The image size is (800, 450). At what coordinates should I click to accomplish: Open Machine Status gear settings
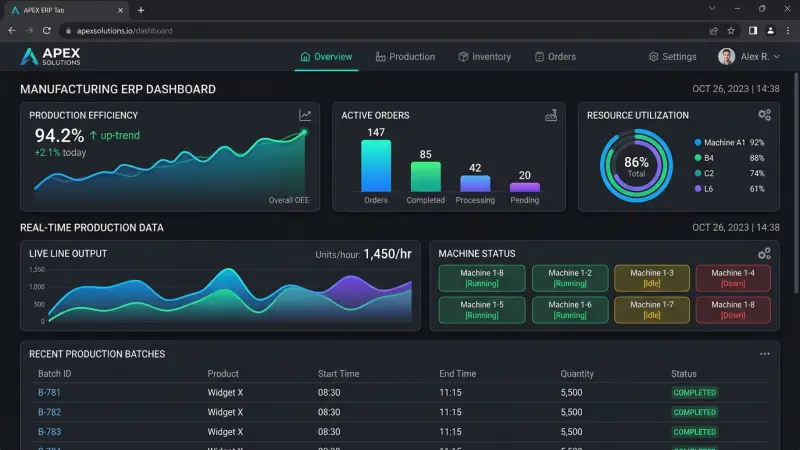pos(764,254)
